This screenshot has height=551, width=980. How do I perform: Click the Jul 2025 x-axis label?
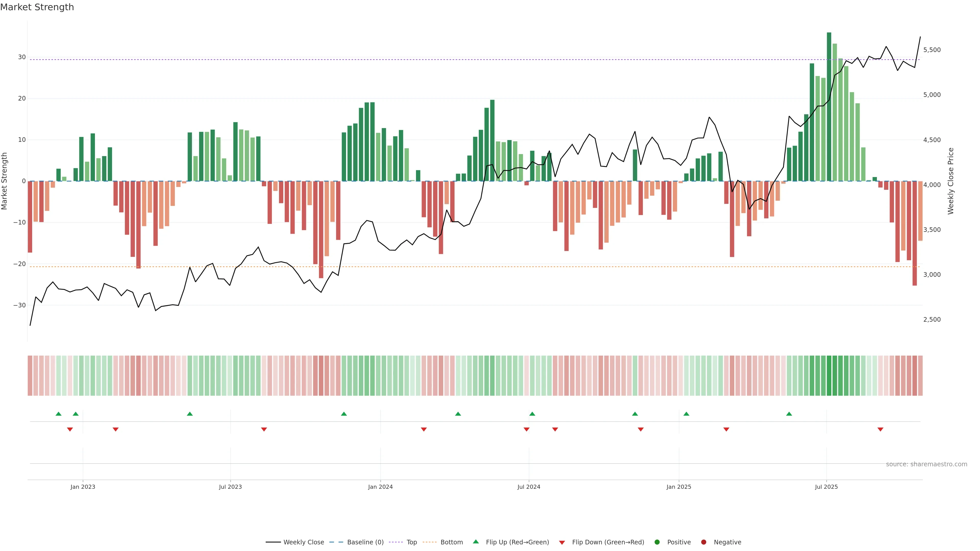coord(826,487)
